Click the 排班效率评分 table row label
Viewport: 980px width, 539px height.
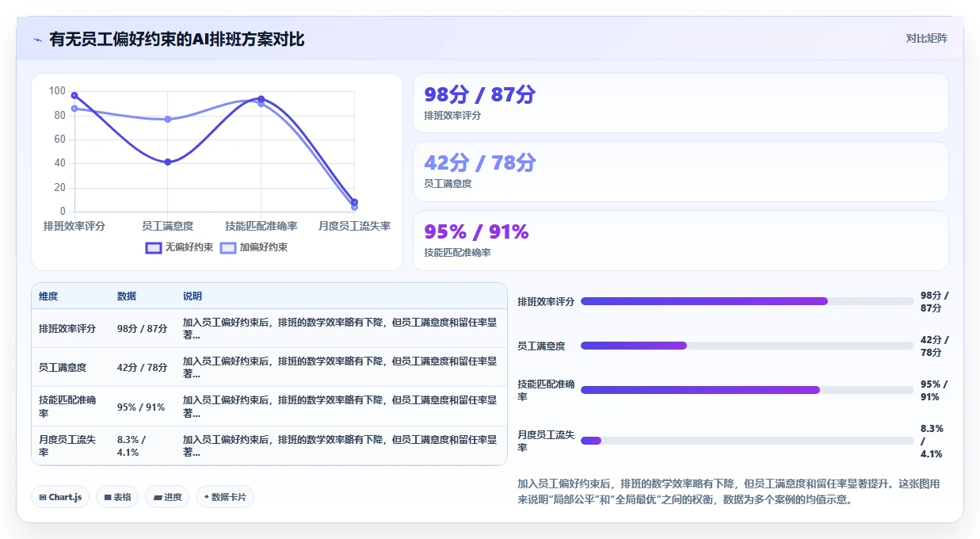click(x=67, y=328)
